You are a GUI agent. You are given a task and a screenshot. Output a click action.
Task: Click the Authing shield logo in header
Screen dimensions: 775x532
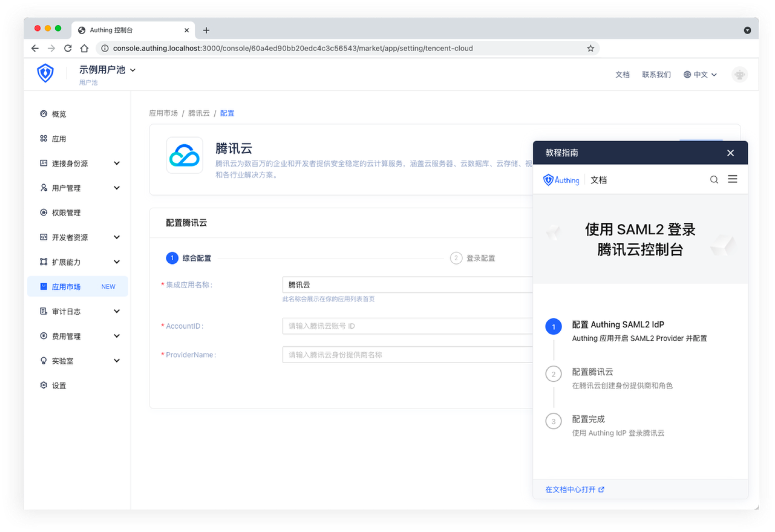tap(45, 73)
